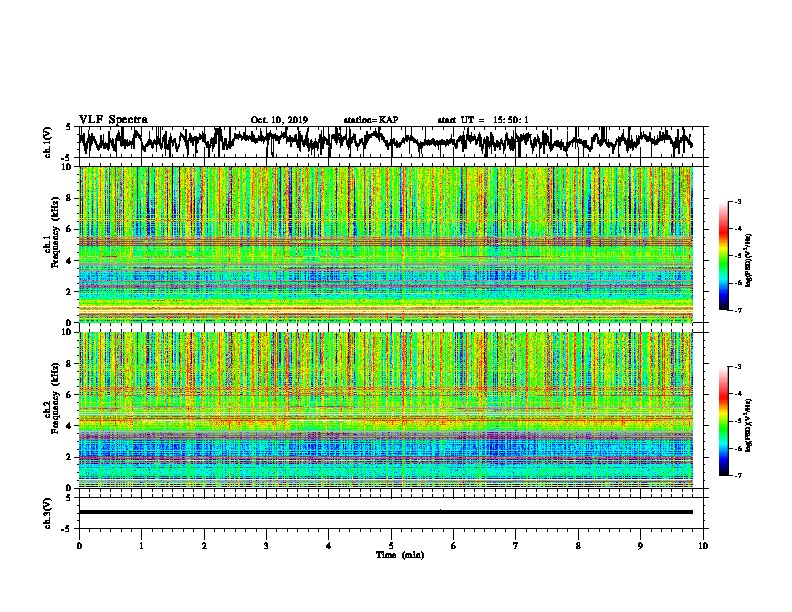Click time-axis tick label "10"
Screen dimensions: 792x612
tap(703, 546)
